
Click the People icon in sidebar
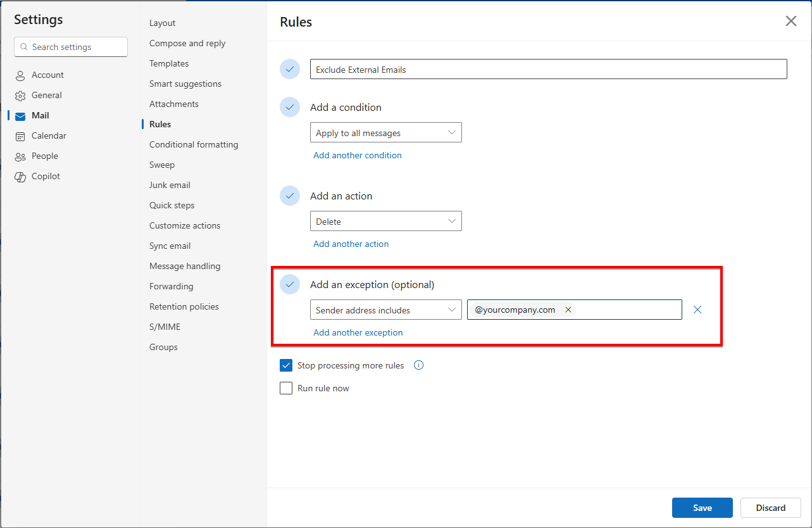click(x=20, y=156)
